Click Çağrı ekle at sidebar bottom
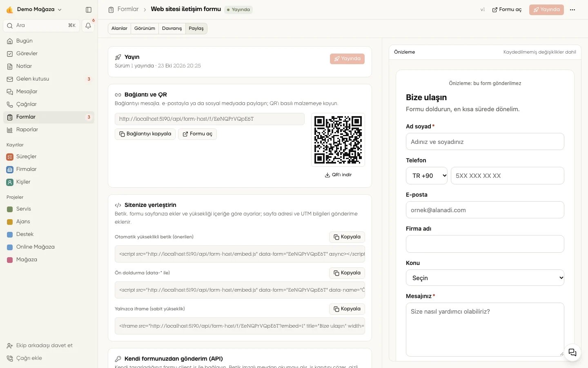Screen dimensions: 588x368 (x=49, y=358)
